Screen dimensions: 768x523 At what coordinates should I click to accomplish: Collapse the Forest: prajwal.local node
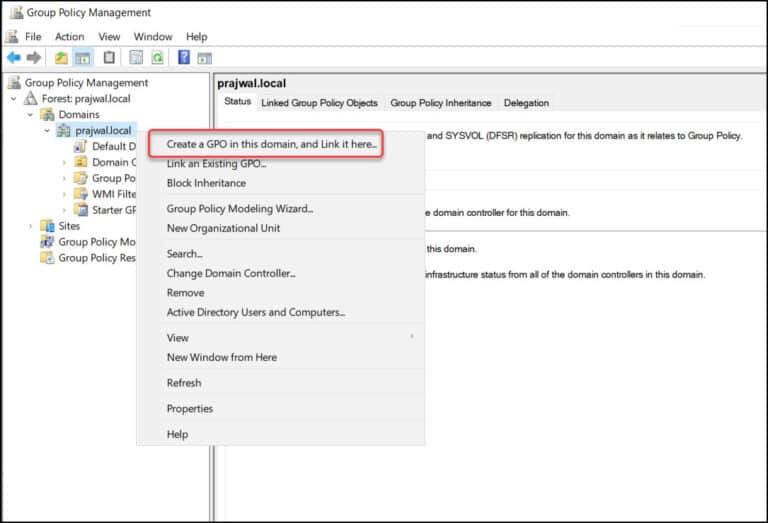pyautogui.click(x=14, y=99)
